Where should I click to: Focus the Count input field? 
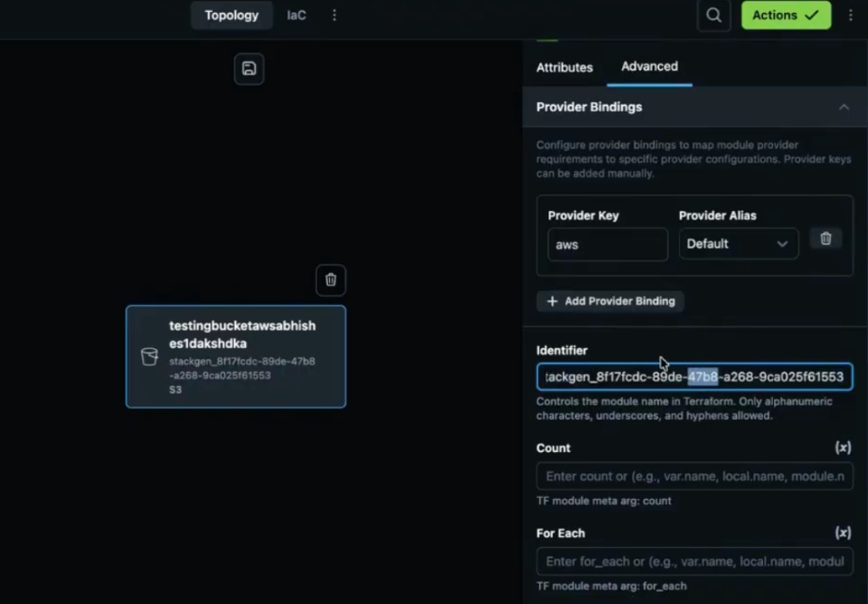(x=694, y=476)
